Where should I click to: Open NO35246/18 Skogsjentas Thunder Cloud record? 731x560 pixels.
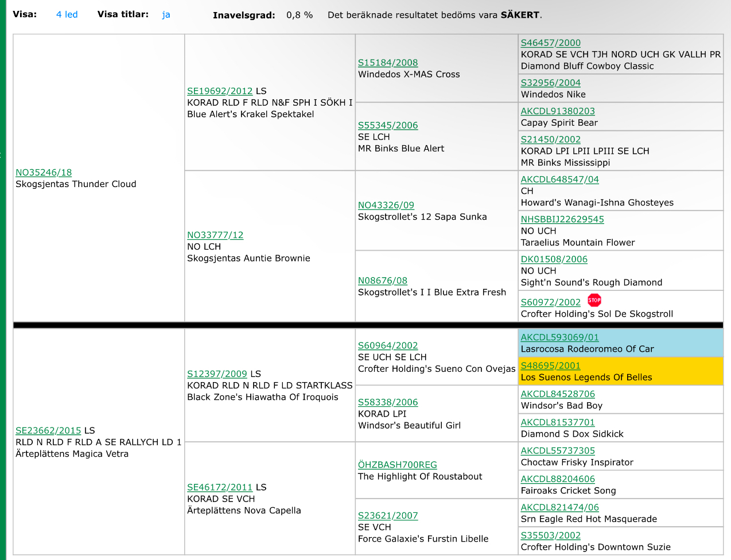44,173
